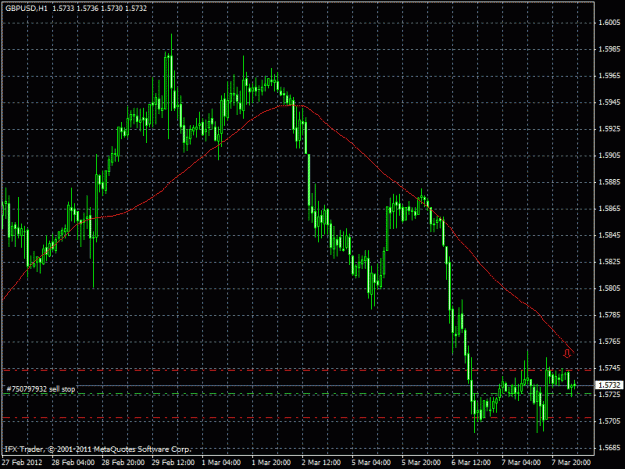
Task: Click the 28 Feb 20:00 time label
Action: [x=123, y=462]
